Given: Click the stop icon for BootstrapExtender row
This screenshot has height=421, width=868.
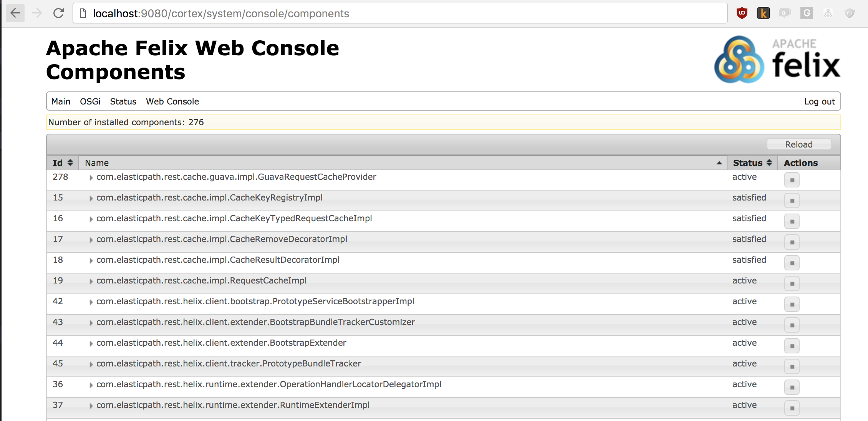Looking at the screenshot, I should [792, 346].
